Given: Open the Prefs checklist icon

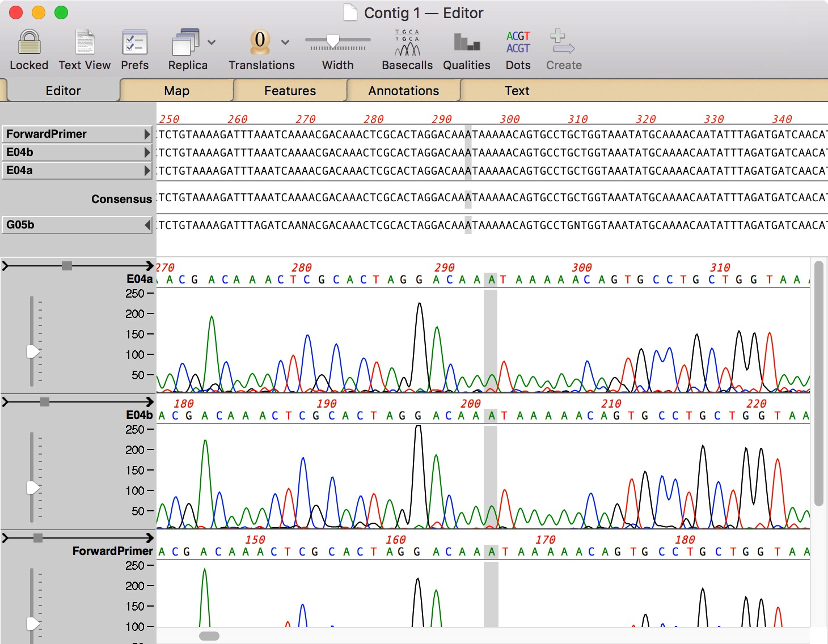Looking at the screenshot, I should [x=134, y=43].
